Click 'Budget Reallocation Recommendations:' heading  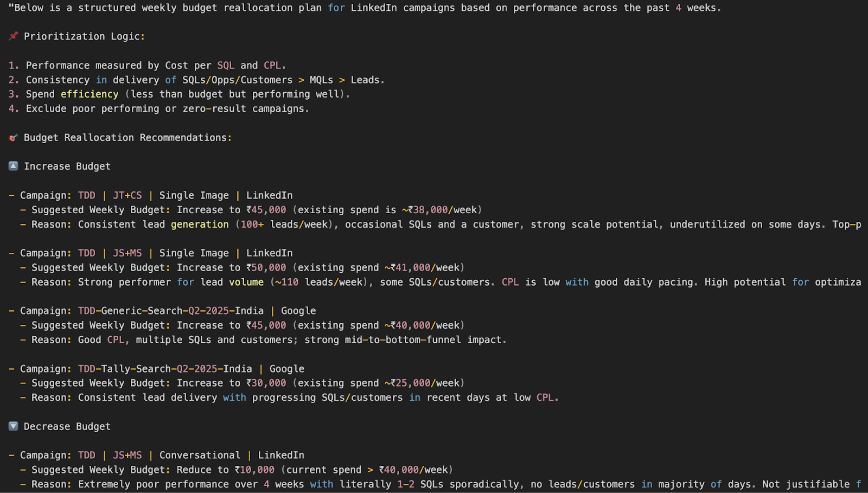point(127,138)
